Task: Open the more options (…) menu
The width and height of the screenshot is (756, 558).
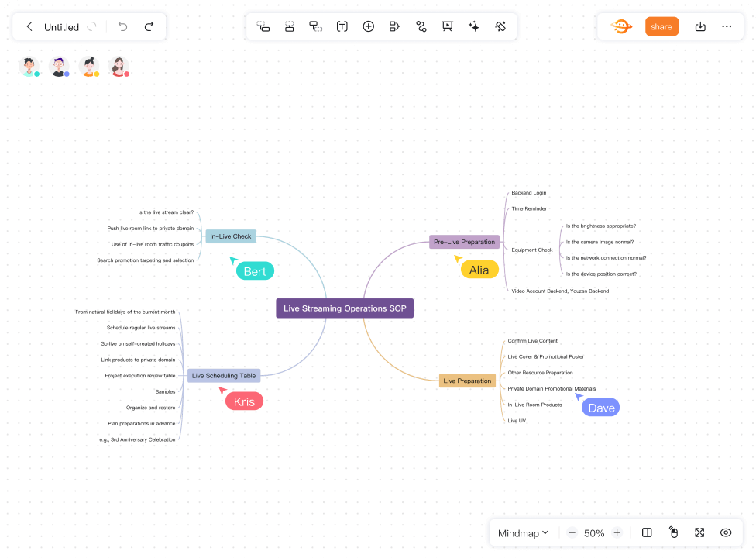Action: click(727, 26)
